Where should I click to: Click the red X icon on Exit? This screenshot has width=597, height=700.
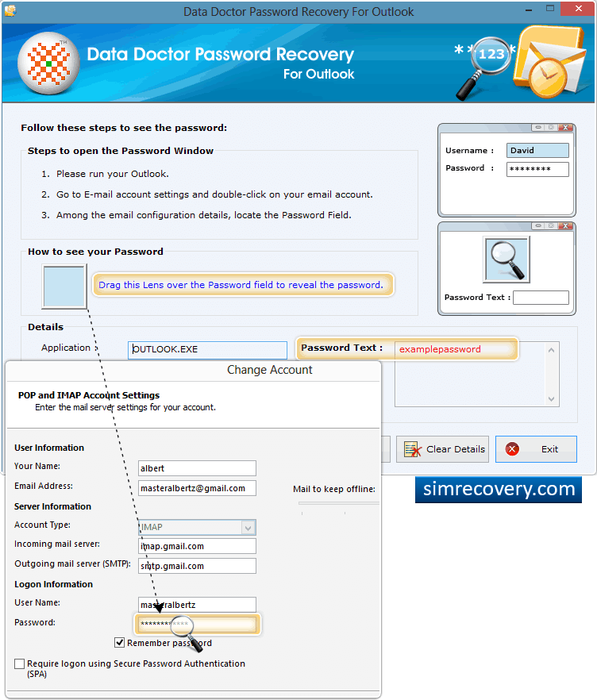tap(512, 449)
